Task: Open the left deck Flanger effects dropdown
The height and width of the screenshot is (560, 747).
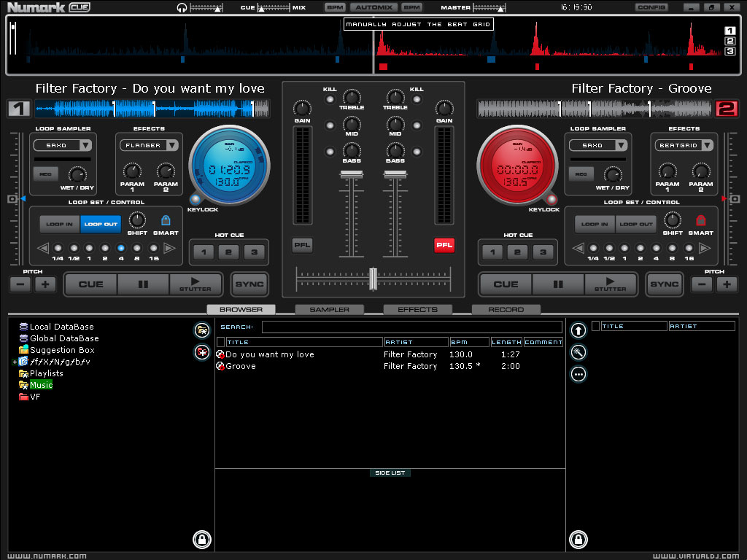Action: coord(150,145)
